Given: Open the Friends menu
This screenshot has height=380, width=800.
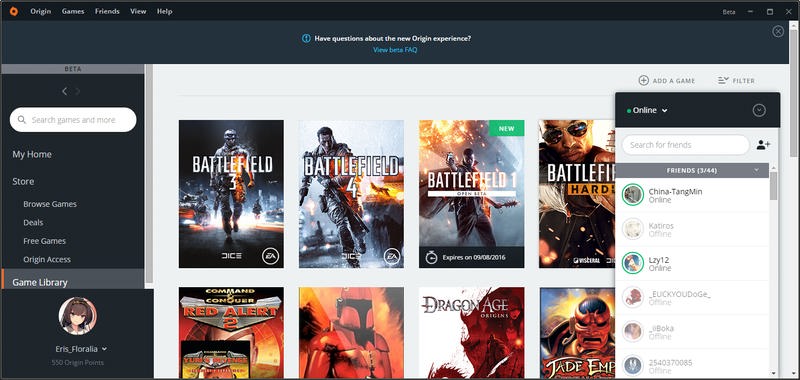Looking at the screenshot, I should pyautogui.click(x=107, y=11).
